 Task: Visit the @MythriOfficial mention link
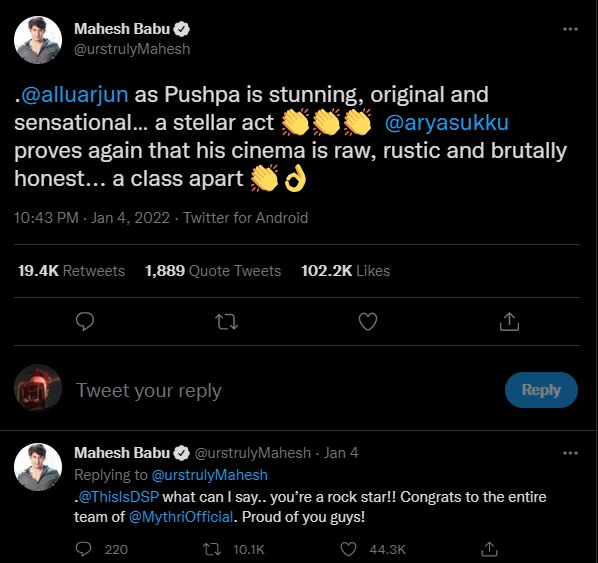click(181, 517)
